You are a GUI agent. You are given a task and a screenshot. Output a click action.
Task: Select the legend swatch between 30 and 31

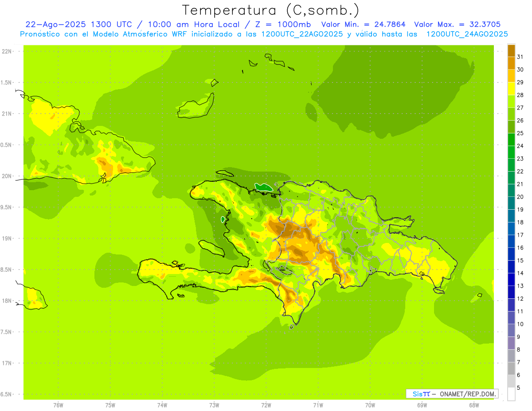click(x=511, y=63)
